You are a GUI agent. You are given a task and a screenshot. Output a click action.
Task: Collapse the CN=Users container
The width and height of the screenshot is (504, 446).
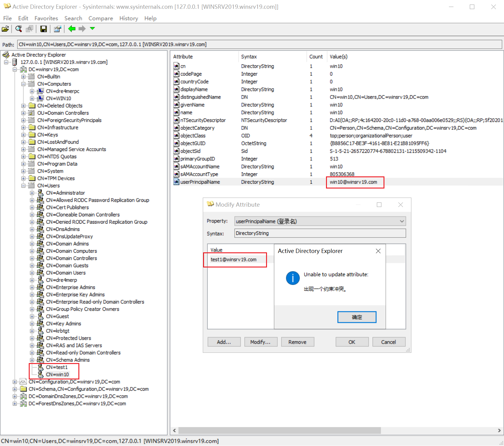pyautogui.click(x=23, y=185)
